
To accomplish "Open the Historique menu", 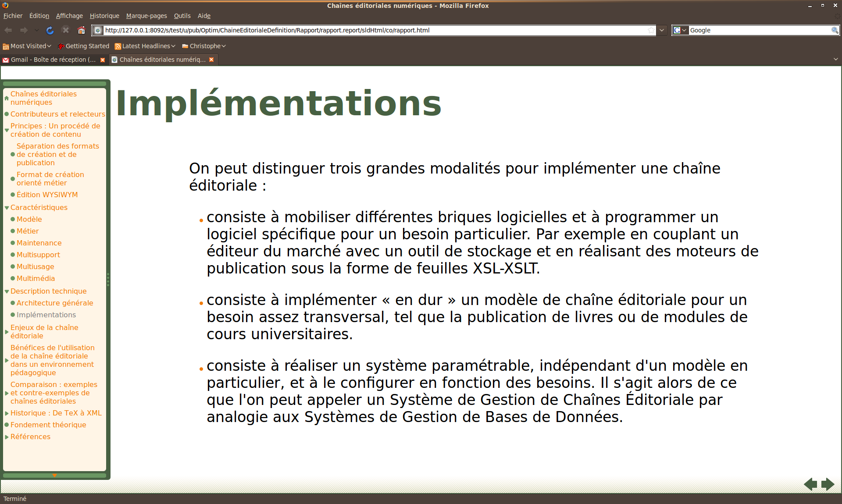I will tap(104, 16).
